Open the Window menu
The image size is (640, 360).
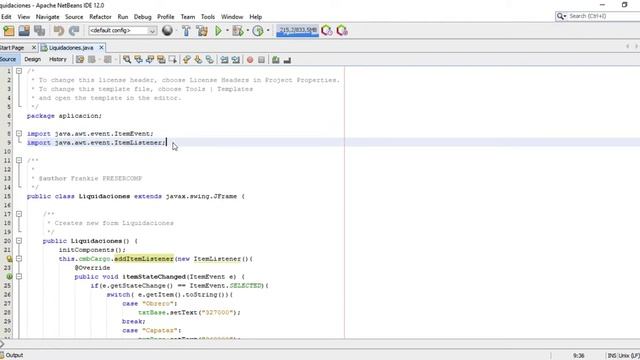232,17
